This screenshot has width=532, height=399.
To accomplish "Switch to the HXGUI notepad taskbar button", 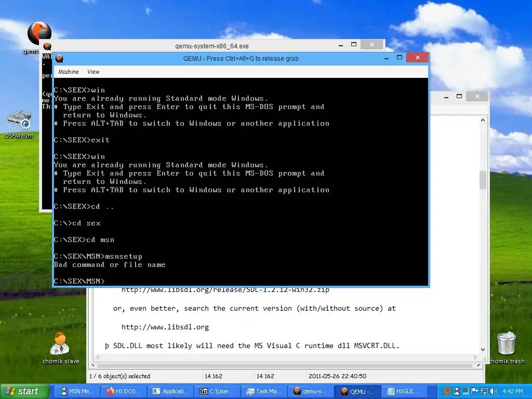I will point(404,391).
